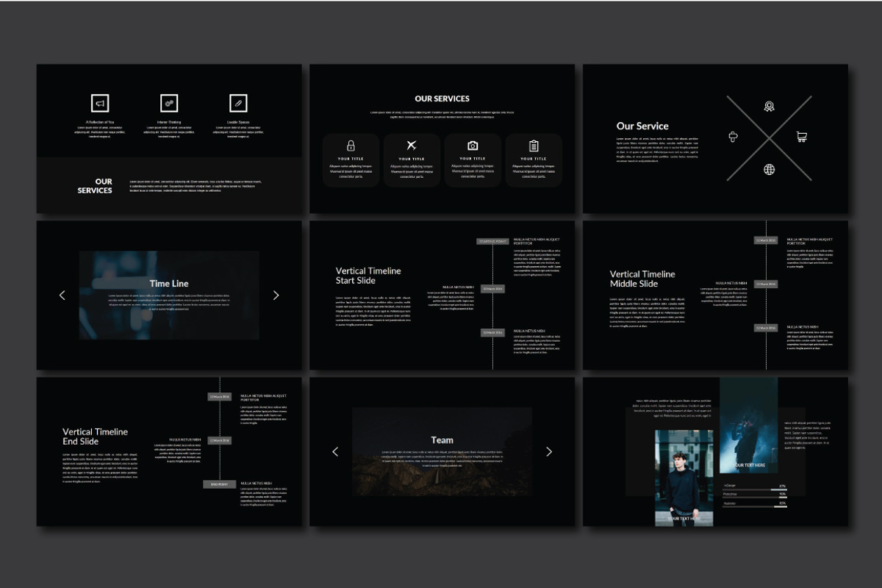Click the bottom date marker on Middle Slide timeline

pos(766,328)
